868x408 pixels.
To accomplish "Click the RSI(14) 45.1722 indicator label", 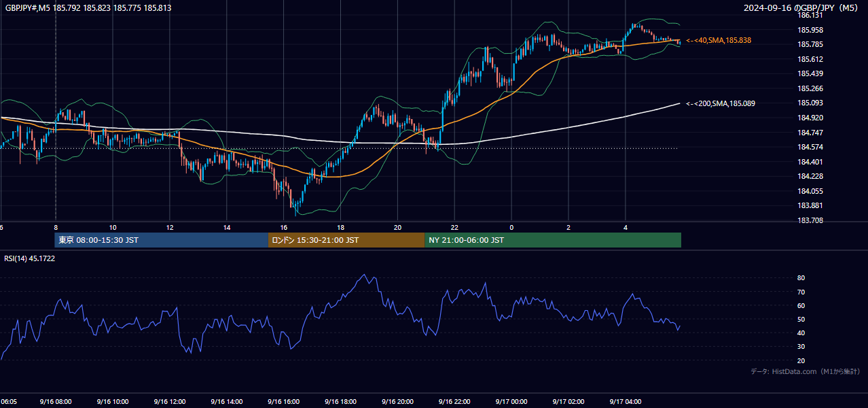I will [x=30, y=258].
